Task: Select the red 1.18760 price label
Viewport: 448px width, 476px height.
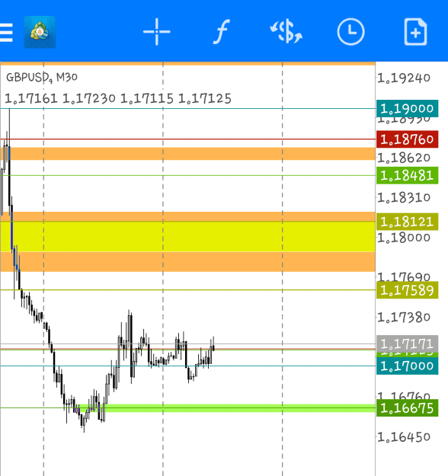Action: pyautogui.click(x=407, y=139)
